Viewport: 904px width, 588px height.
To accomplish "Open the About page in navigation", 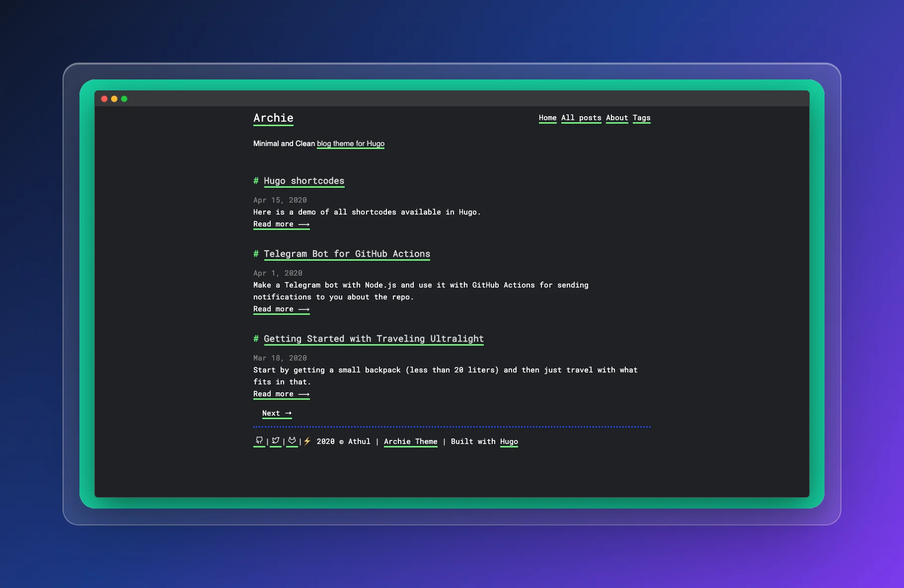I will point(617,118).
